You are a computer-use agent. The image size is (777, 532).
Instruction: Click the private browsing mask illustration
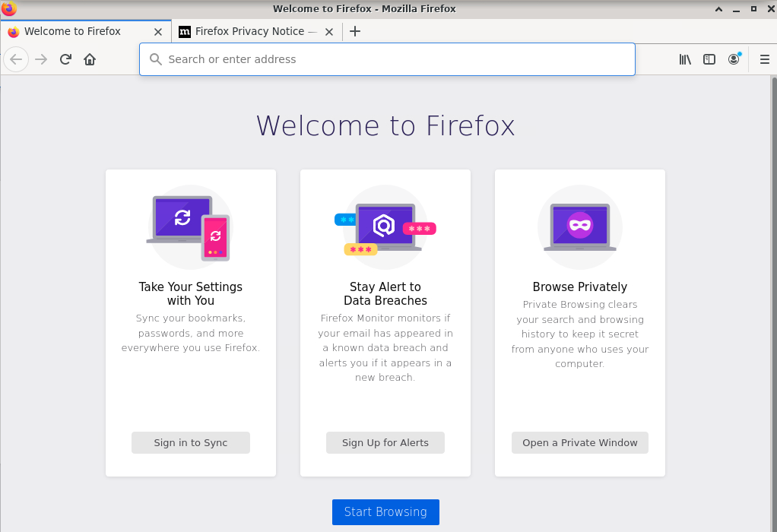pyautogui.click(x=580, y=226)
